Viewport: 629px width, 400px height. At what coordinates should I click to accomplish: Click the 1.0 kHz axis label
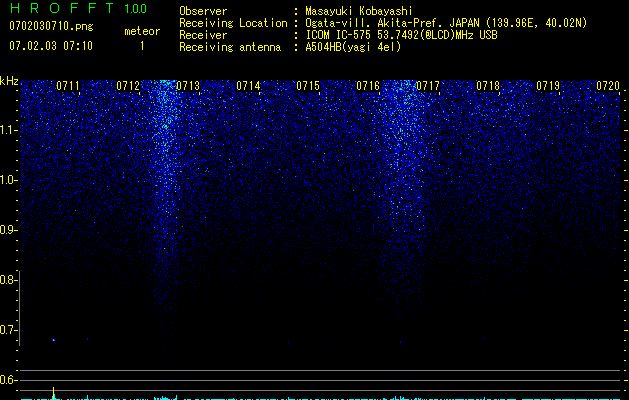click(x=8, y=180)
